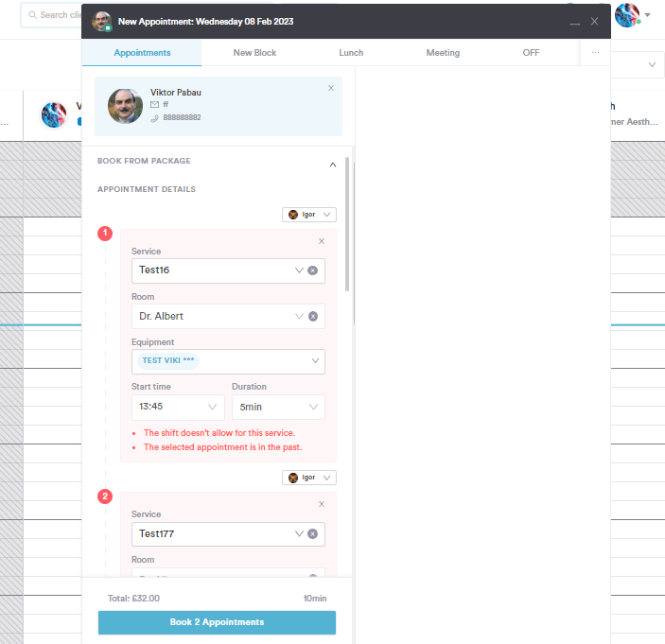Remove Viktor Pabau client card
This screenshot has width=665, height=644.
pyautogui.click(x=331, y=88)
